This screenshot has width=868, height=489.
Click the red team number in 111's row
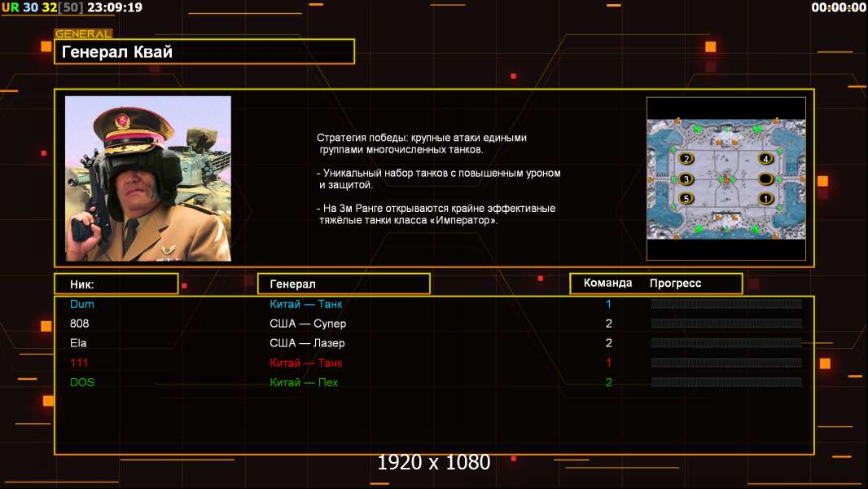click(608, 363)
